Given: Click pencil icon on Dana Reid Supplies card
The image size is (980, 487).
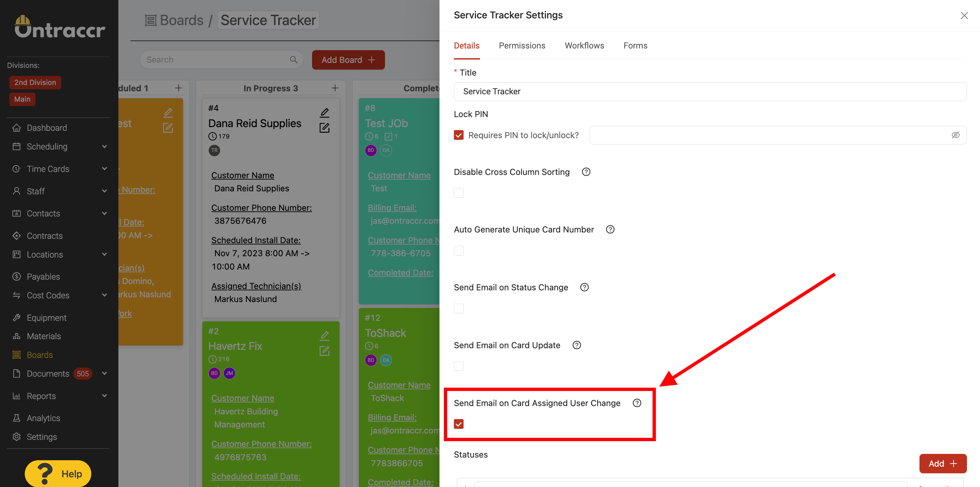Looking at the screenshot, I should (324, 113).
